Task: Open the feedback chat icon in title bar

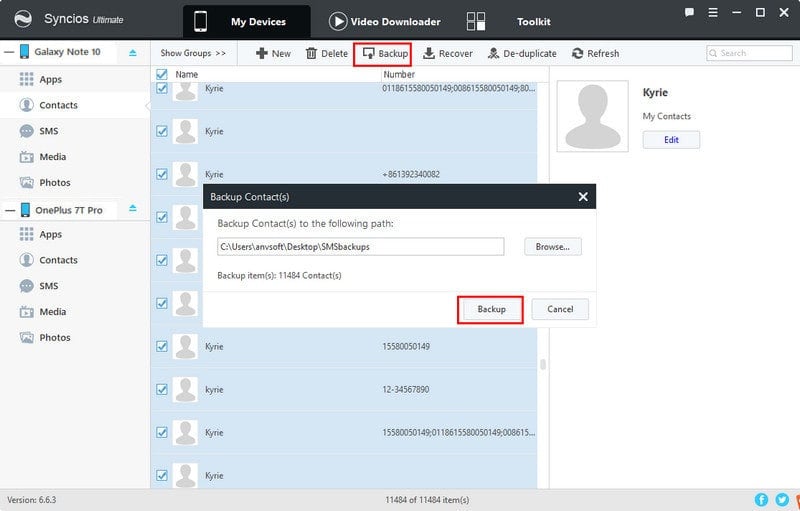Action: (689, 13)
